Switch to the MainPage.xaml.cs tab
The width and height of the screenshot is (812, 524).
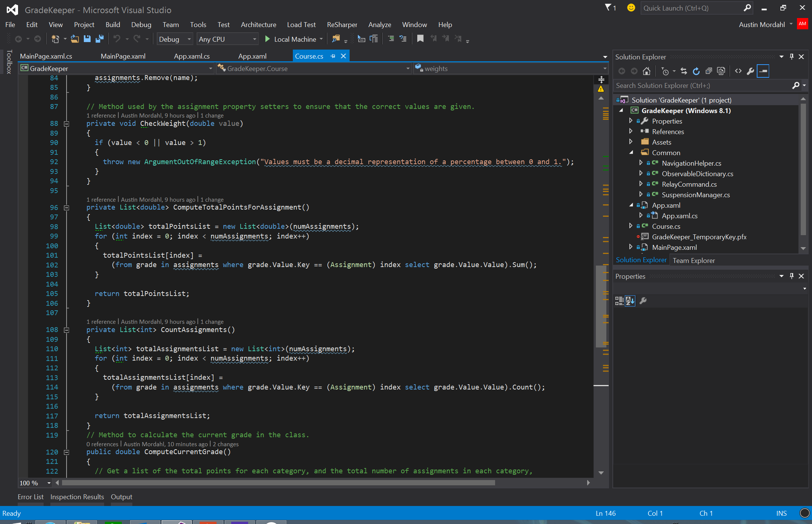pos(46,56)
